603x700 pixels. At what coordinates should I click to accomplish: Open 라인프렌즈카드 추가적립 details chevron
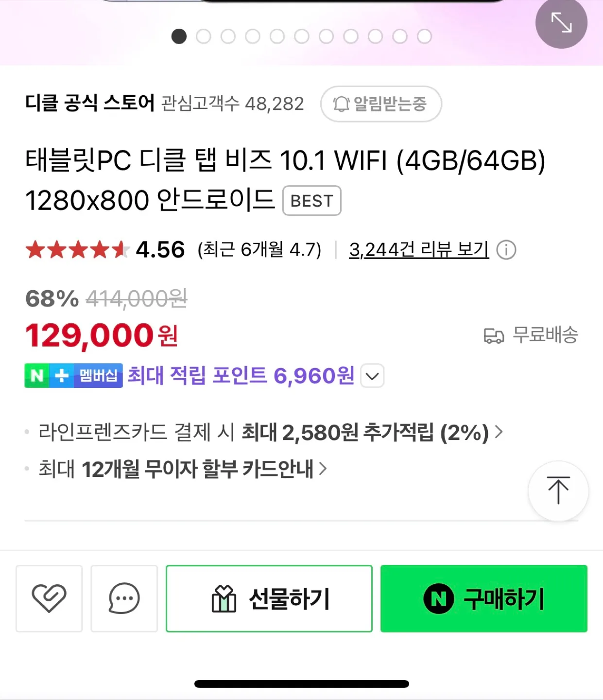[x=499, y=432]
